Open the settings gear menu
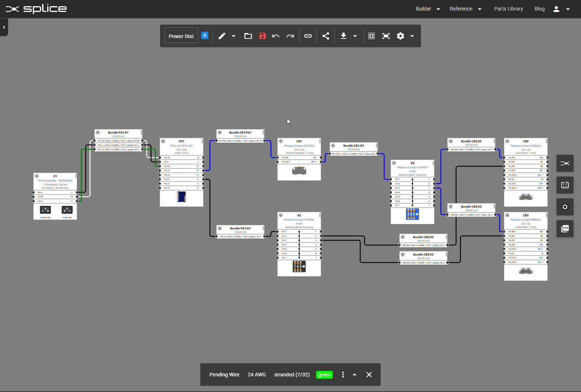The image size is (581, 392). tap(400, 36)
